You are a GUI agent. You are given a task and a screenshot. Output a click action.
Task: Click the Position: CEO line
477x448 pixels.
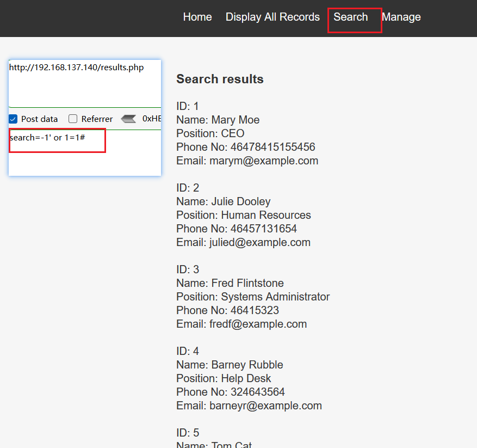click(x=210, y=133)
